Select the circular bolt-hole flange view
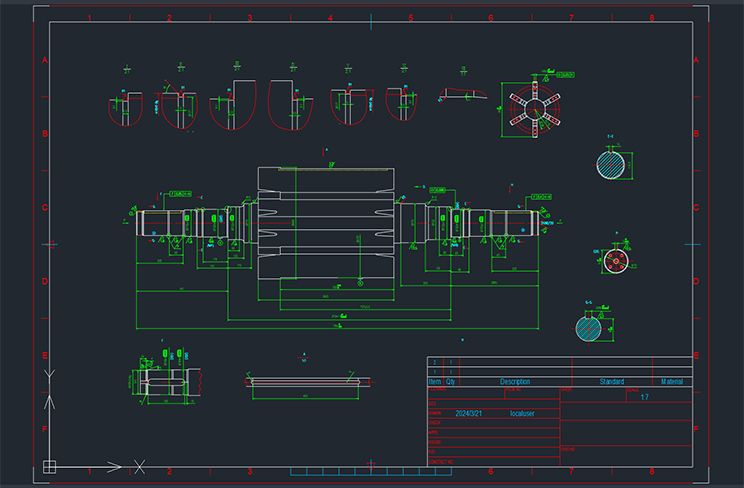 (615, 261)
